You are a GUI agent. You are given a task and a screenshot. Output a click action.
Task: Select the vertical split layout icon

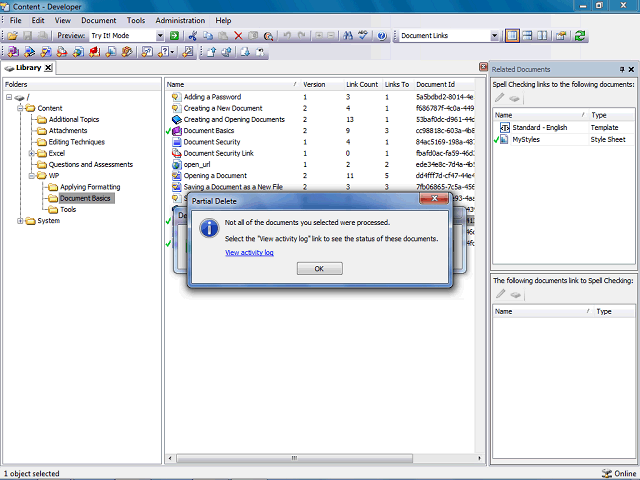click(x=542, y=36)
